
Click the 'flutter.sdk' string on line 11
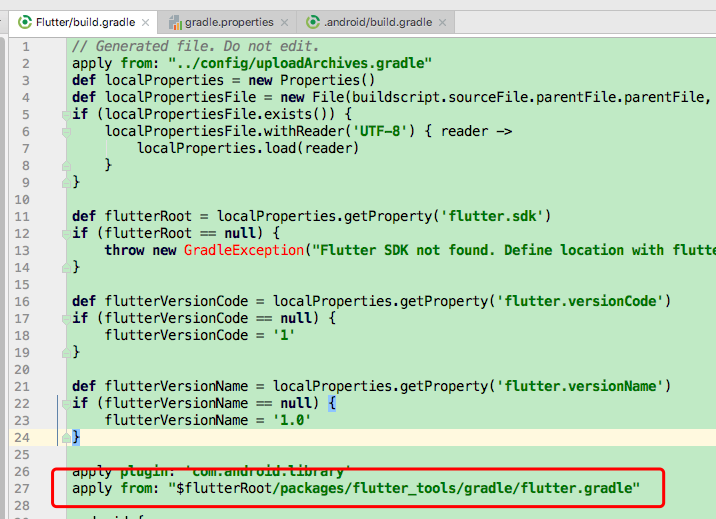pyautogui.click(x=491, y=216)
